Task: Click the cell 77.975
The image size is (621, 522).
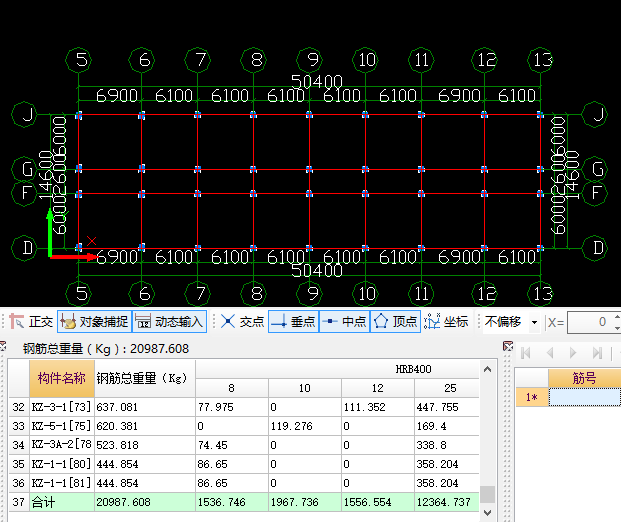Action: click(x=232, y=407)
